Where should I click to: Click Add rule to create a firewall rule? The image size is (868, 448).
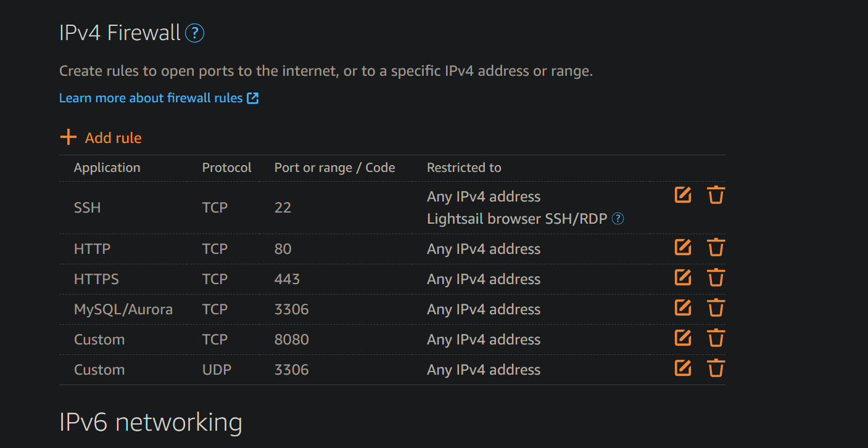pyautogui.click(x=113, y=137)
